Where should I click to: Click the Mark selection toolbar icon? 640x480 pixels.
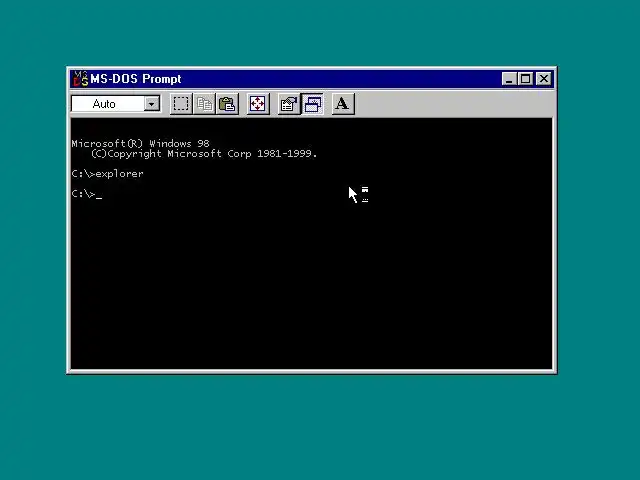(x=181, y=104)
